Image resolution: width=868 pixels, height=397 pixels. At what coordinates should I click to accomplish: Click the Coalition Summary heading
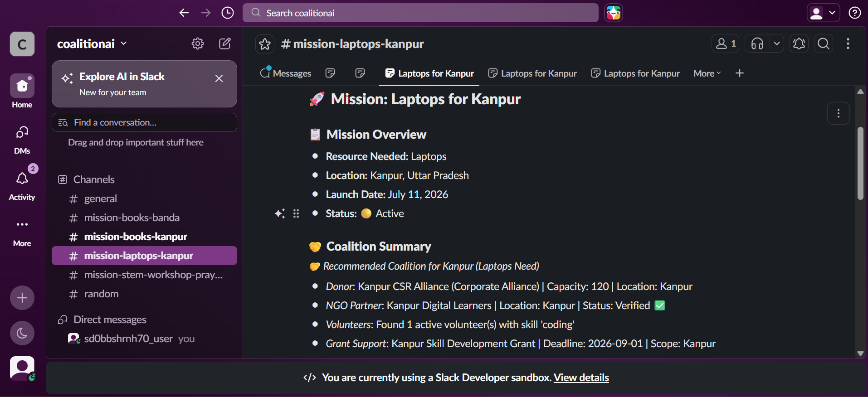379,246
